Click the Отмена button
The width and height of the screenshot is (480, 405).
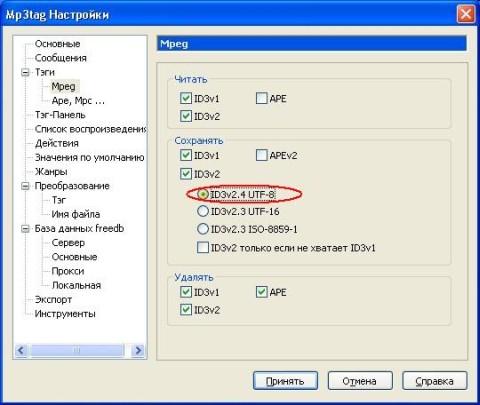[x=360, y=381]
